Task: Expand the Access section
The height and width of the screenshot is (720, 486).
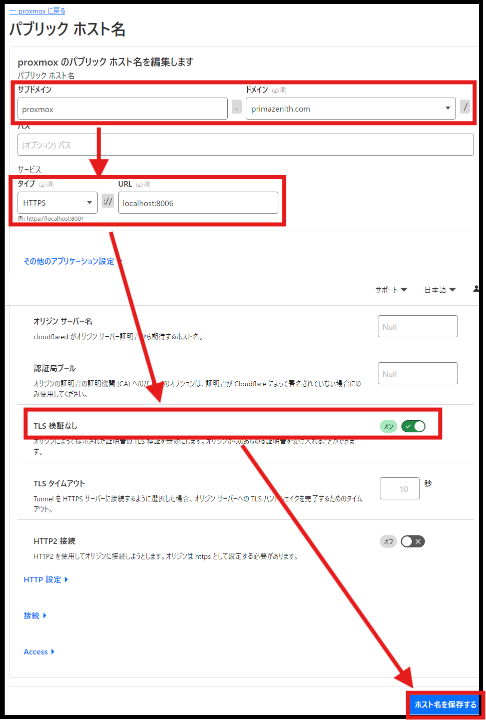Action: 39,652
